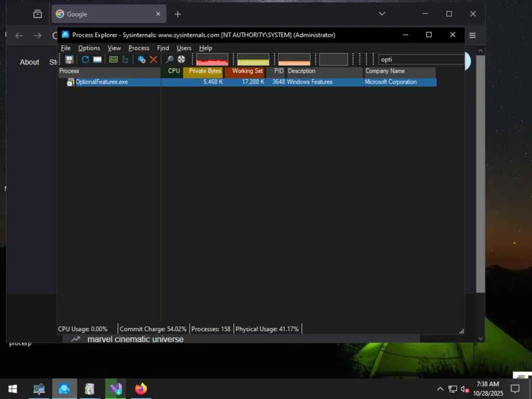Click the CPU usage history graph
This screenshot has height=399, width=532.
tap(212, 60)
